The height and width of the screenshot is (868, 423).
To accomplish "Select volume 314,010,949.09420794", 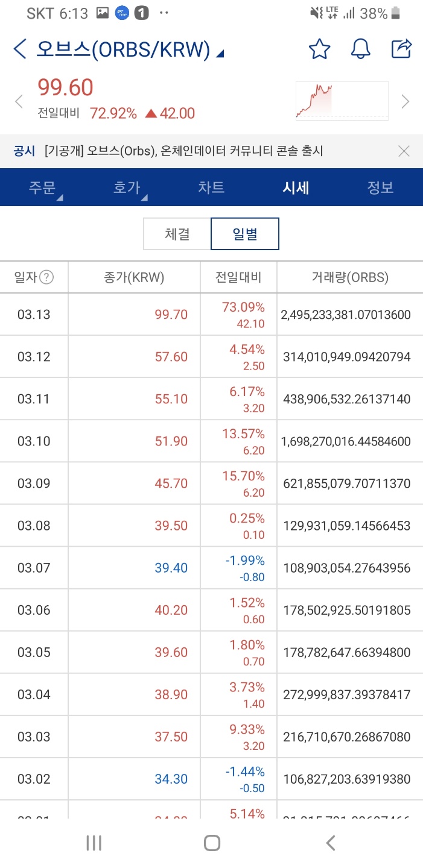I will pyautogui.click(x=347, y=356).
